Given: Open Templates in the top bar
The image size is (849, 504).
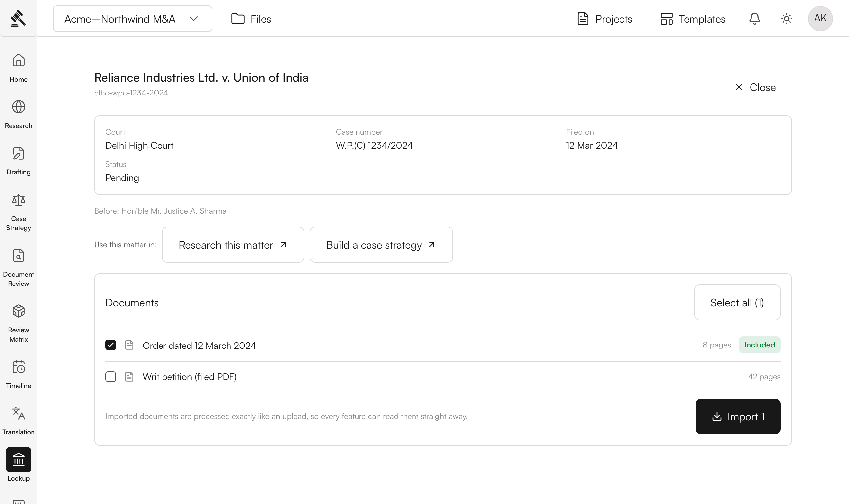Looking at the screenshot, I should click(x=692, y=19).
